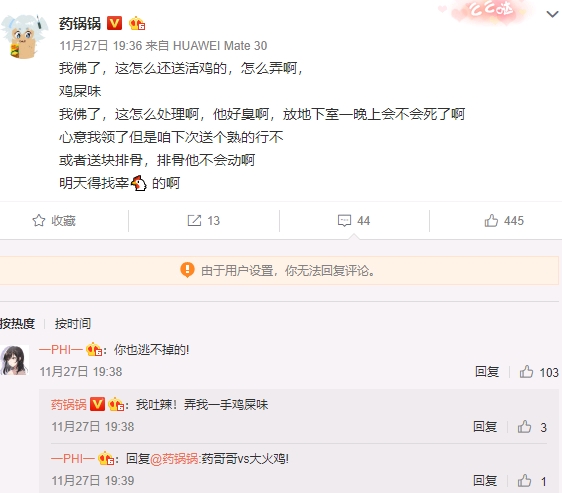Click the post timestamp 11月27日 19:36
The height and width of the screenshot is (493, 562).
[101, 46]
